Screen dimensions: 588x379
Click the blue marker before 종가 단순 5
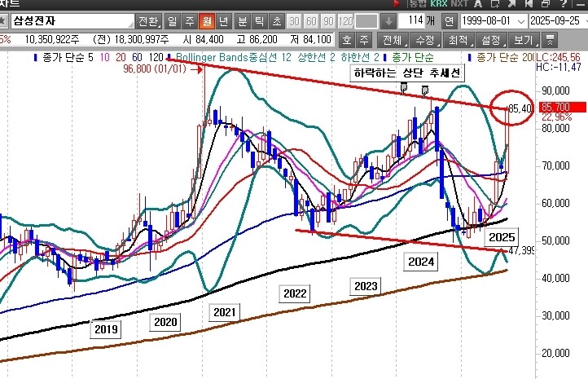pos(36,57)
